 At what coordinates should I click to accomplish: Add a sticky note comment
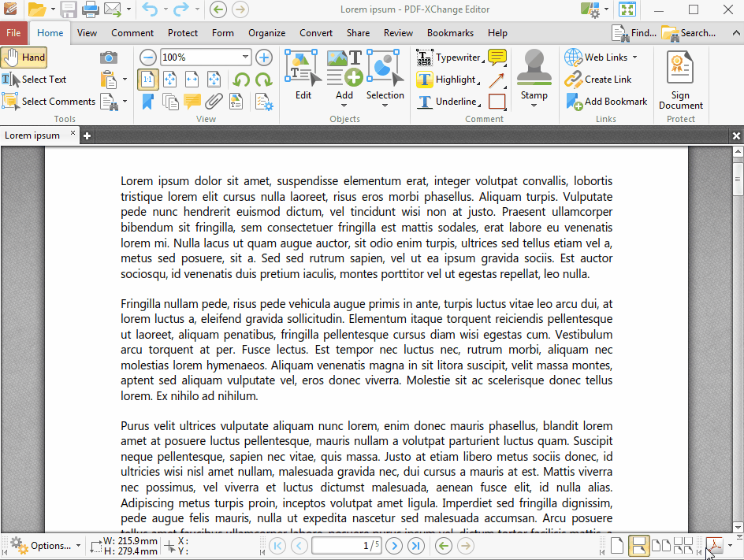coord(497,57)
